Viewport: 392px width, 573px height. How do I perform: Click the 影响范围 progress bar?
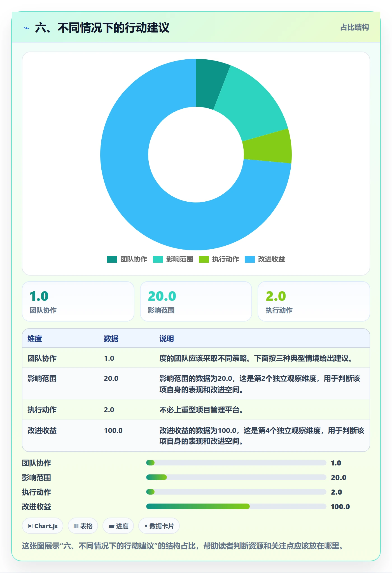pyautogui.click(x=236, y=477)
